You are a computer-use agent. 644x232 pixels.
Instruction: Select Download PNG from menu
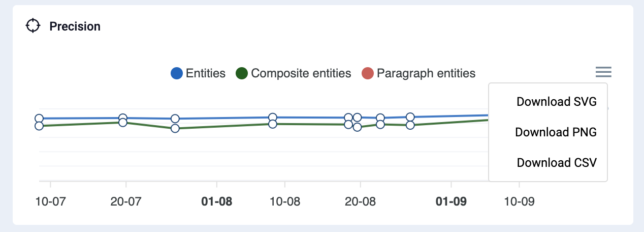(x=556, y=132)
